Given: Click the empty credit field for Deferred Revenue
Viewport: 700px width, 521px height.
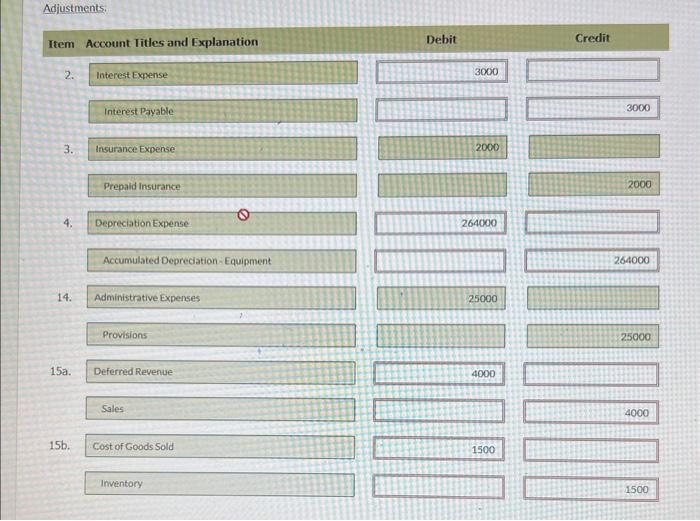Looking at the screenshot, I should 591,374.
